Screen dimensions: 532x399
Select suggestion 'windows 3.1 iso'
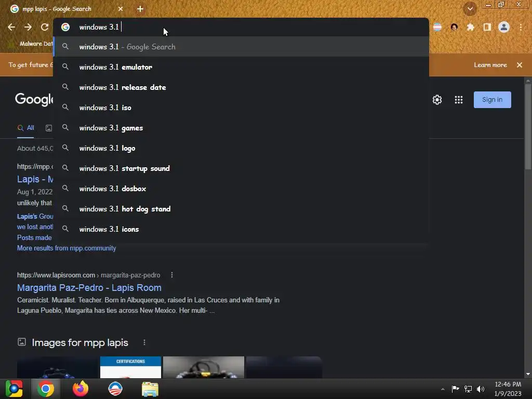coord(241,108)
